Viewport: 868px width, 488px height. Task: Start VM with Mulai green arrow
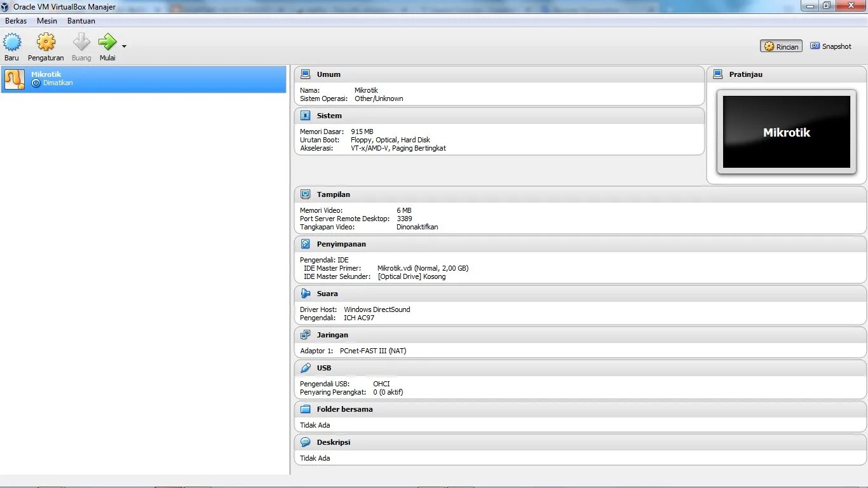107,43
